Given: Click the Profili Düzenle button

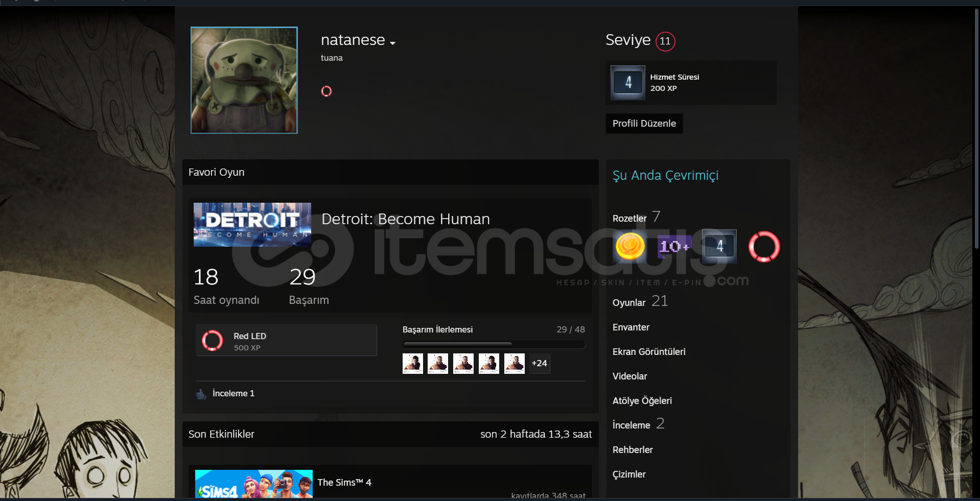Looking at the screenshot, I should click(644, 124).
